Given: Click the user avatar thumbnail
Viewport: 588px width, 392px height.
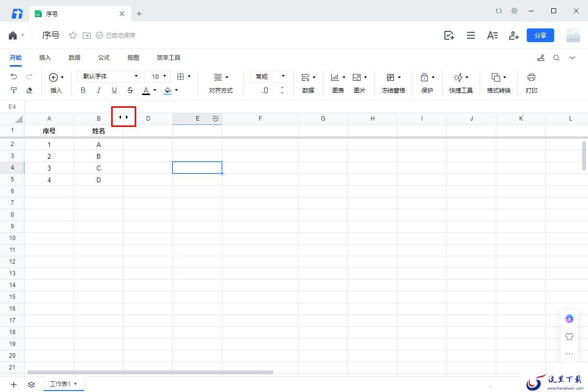Looking at the screenshot, I should (573, 35).
